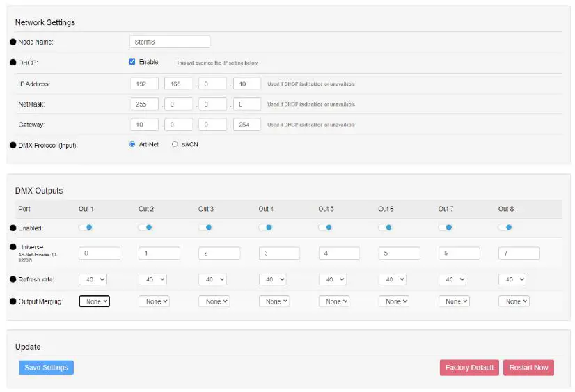Open the Refresh rate dropdown for Out 2
This screenshot has height=392, width=575.
(x=152, y=279)
